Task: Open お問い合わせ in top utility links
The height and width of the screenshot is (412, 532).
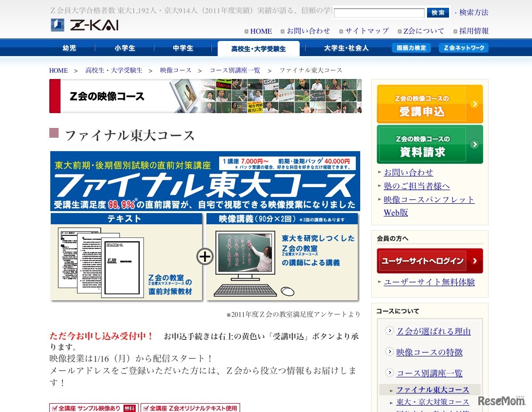Action: pos(308,31)
